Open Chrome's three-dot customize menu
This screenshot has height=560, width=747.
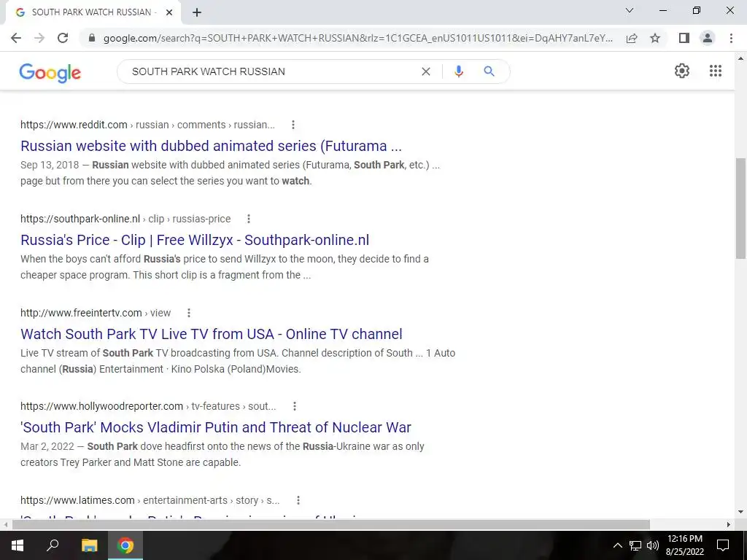click(731, 38)
